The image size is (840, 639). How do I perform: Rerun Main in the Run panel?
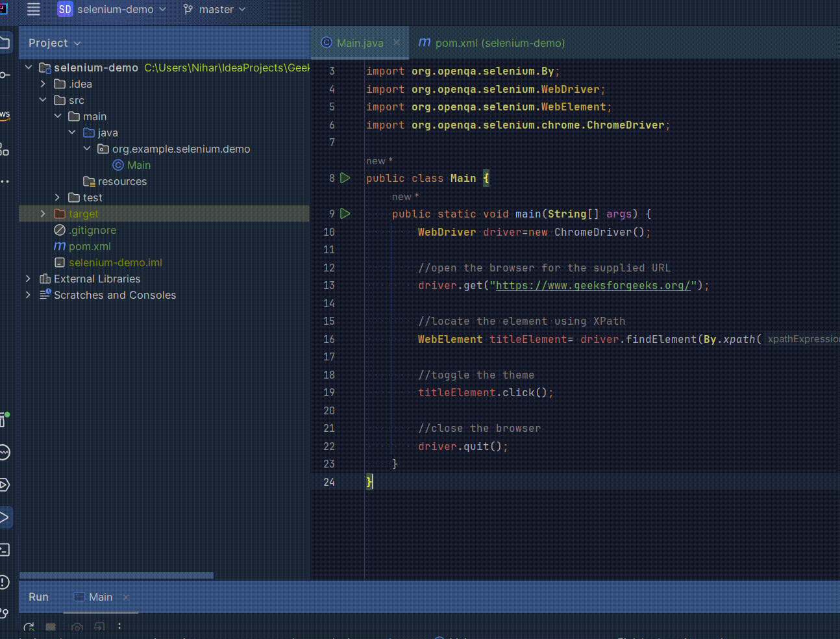[29, 627]
